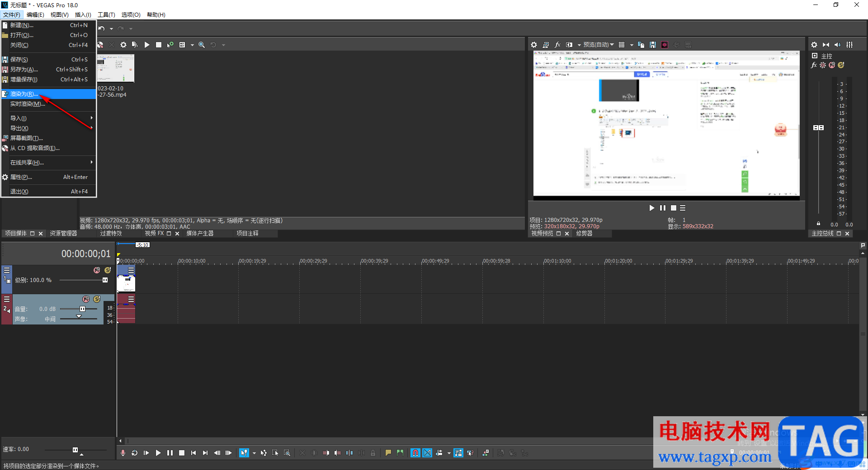
Task: Open the split screen view dropdown arrow
Action: pyautogui.click(x=579, y=45)
